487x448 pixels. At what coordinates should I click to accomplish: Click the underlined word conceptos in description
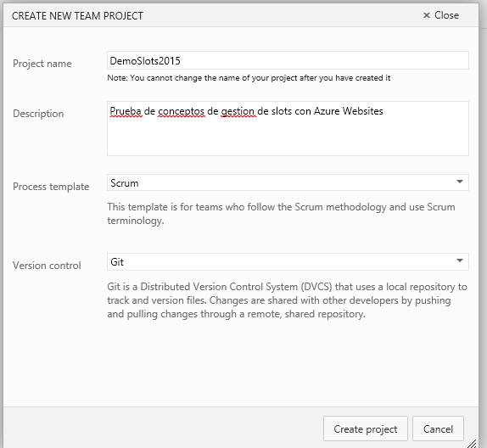[182, 111]
